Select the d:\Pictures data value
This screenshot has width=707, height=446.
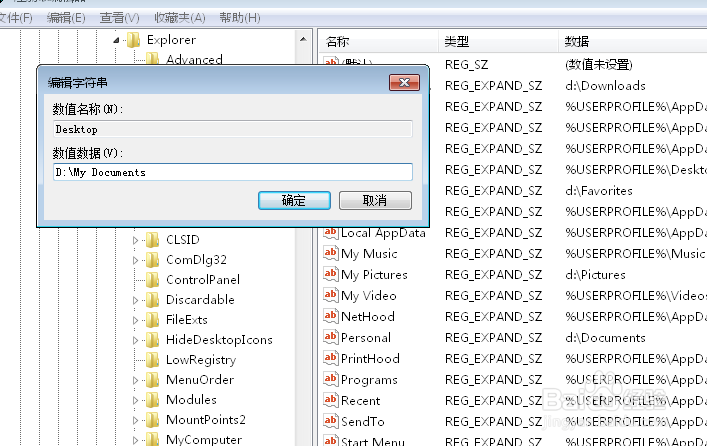coord(595,275)
